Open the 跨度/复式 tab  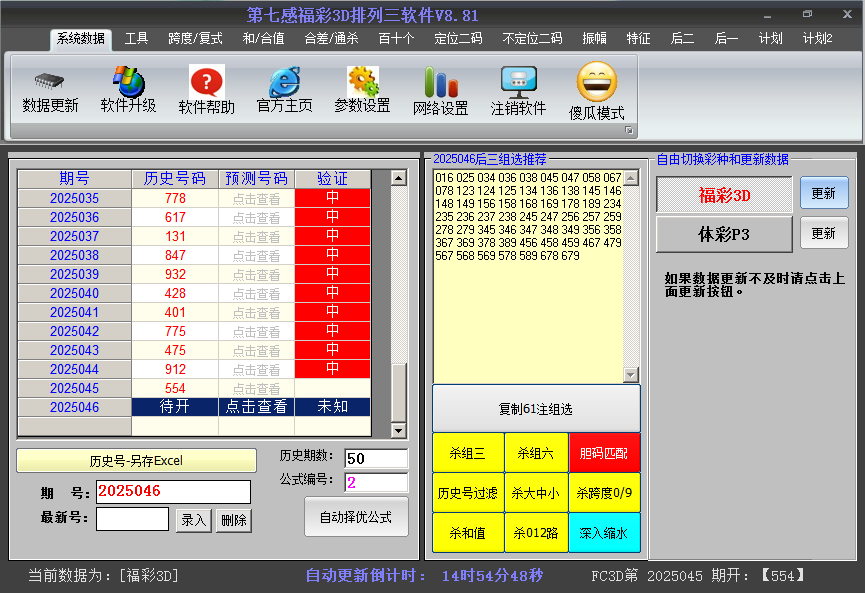tap(195, 39)
